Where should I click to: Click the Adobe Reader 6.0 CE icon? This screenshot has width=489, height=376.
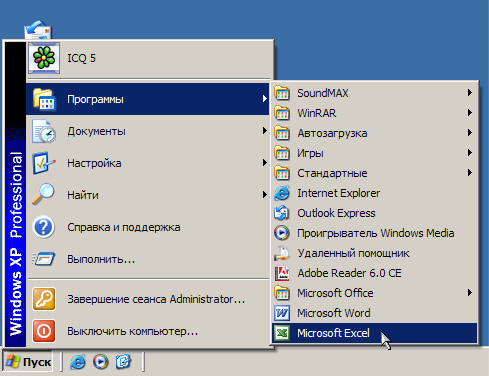point(282,273)
